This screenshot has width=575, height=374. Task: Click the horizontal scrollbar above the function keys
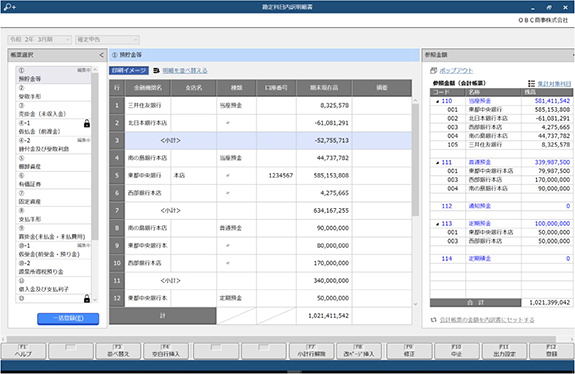pyautogui.click(x=282, y=339)
